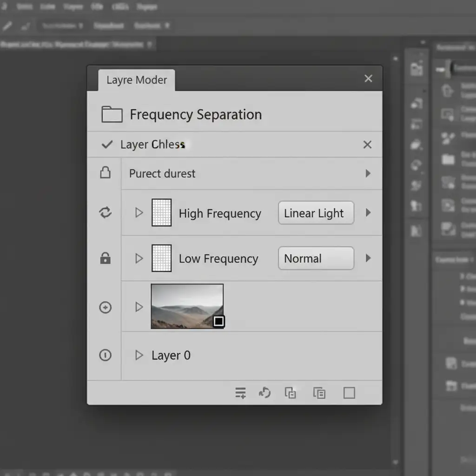Click the undo rotate icon in footer
The width and height of the screenshot is (476, 476).
[x=264, y=393]
